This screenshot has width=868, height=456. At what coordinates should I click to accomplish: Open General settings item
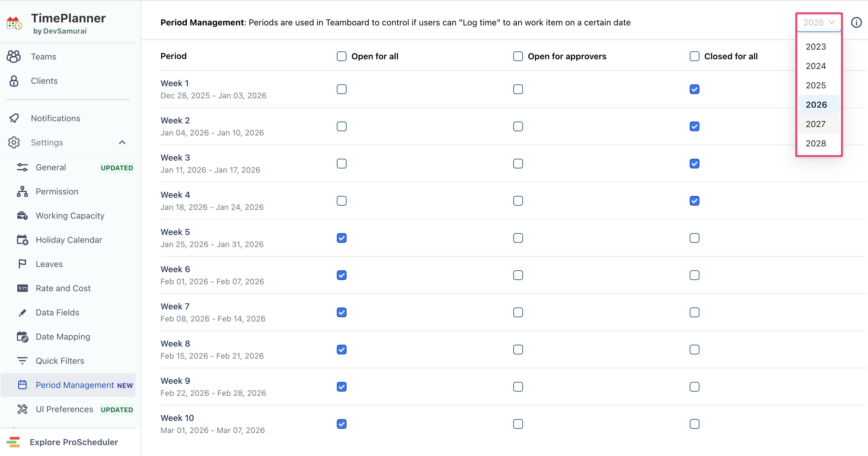(51, 168)
